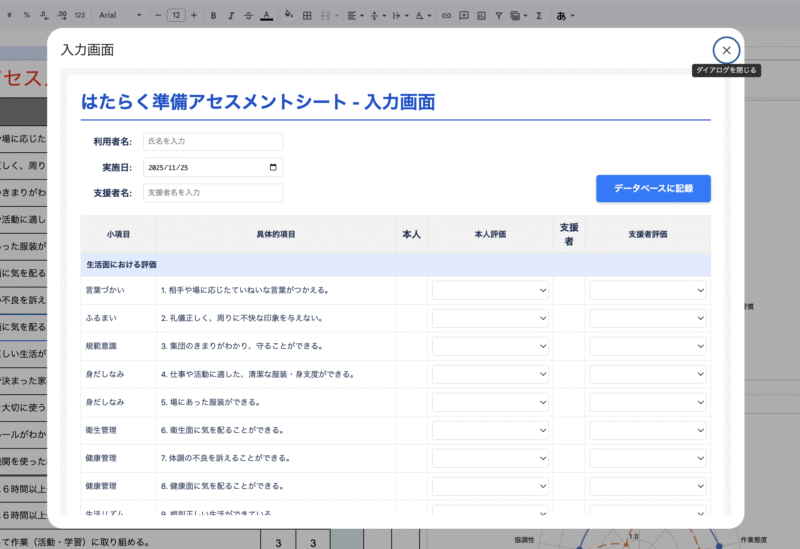Increase font size with the plus button
Screen dimensions: 800x549
pos(193,16)
